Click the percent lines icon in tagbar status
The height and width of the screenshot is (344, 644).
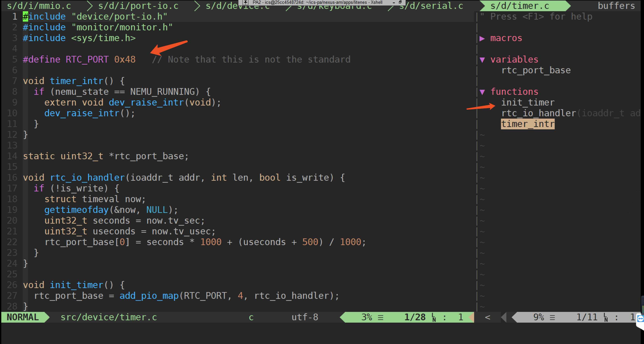pos(552,318)
